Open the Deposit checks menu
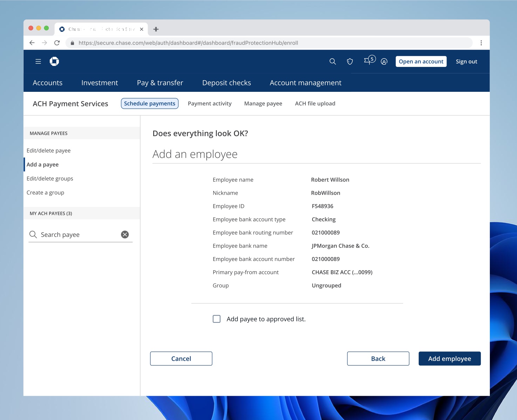Image resolution: width=517 pixels, height=420 pixels. pos(227,83)
